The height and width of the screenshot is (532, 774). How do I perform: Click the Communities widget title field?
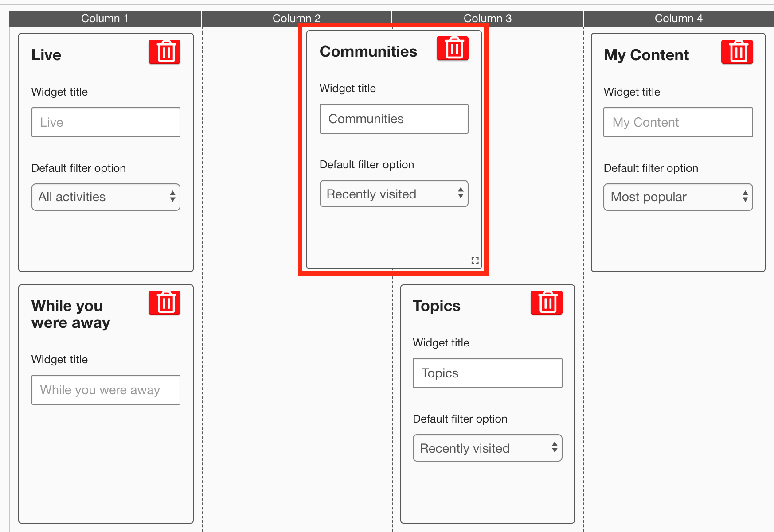(x=394, y=119)
